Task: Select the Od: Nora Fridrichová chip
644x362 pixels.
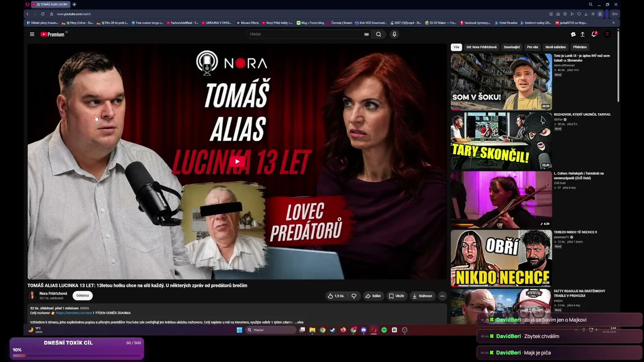Action: coord(481,47)
